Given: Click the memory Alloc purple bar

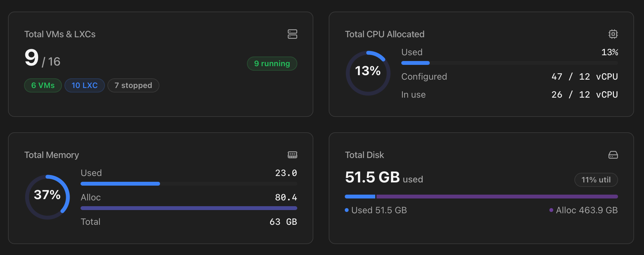Looking at the screenshot, I should 189,208.
